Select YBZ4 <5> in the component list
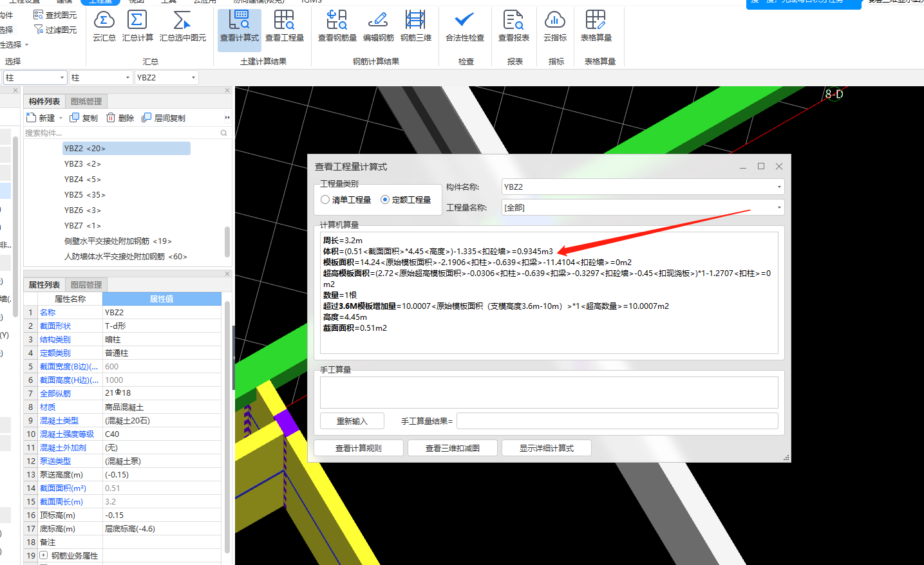 pyautogui.click(x=82, y=180)
